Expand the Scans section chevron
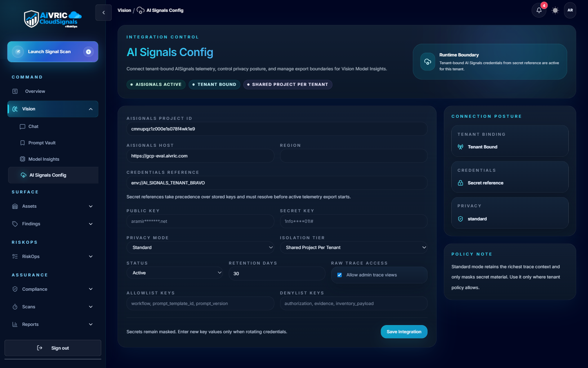Viewport: 588px width, 368px height. pyautogui.click(x=91, y=307)
